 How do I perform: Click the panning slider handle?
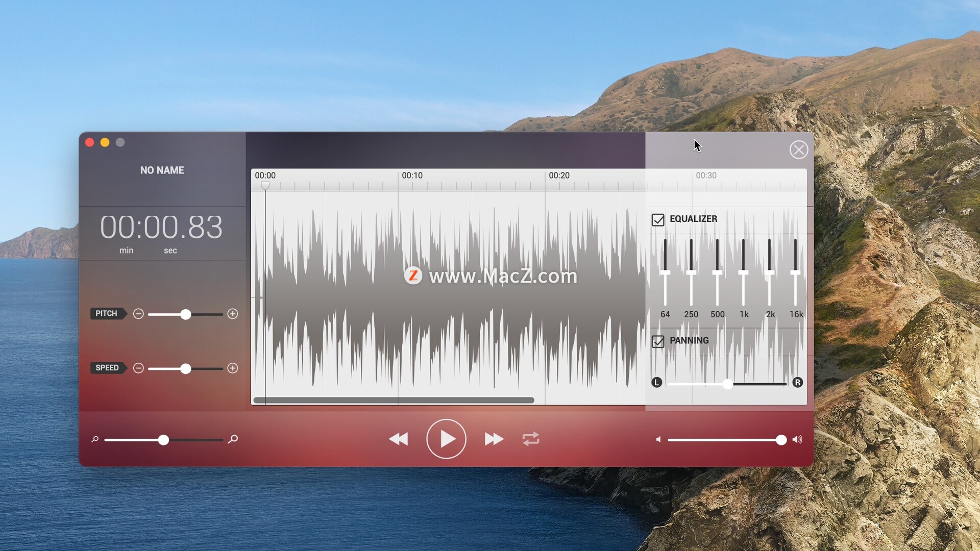pyautogui.click(x=727, y=384)
